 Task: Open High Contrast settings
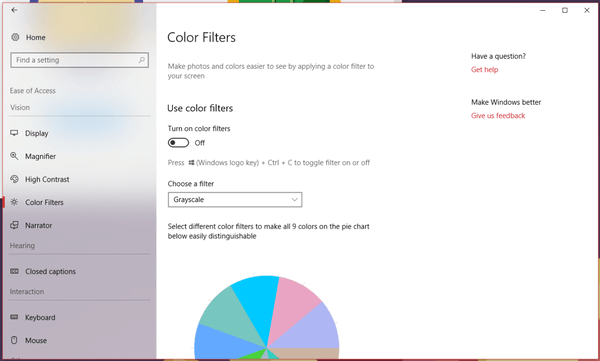coord(47,179)
